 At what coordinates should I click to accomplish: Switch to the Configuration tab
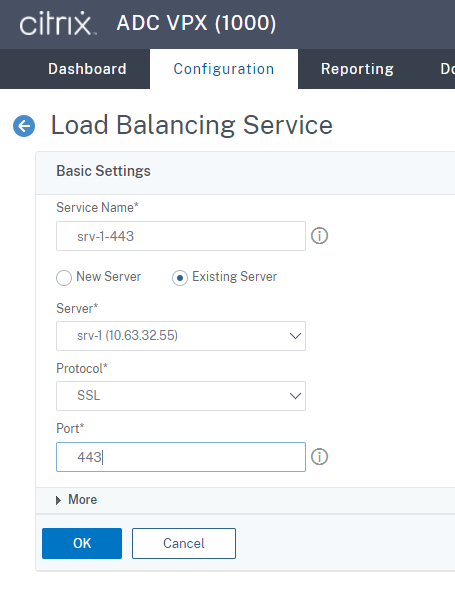click(224, 69)
